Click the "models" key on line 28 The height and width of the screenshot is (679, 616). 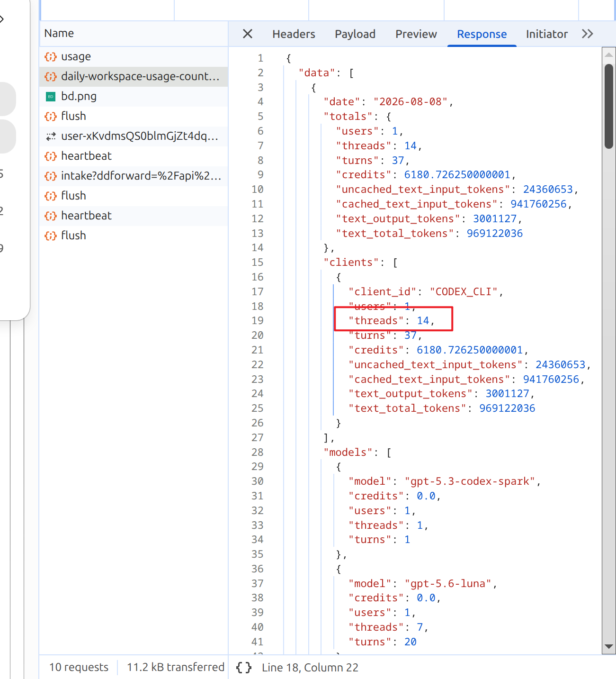coord(348,453)
